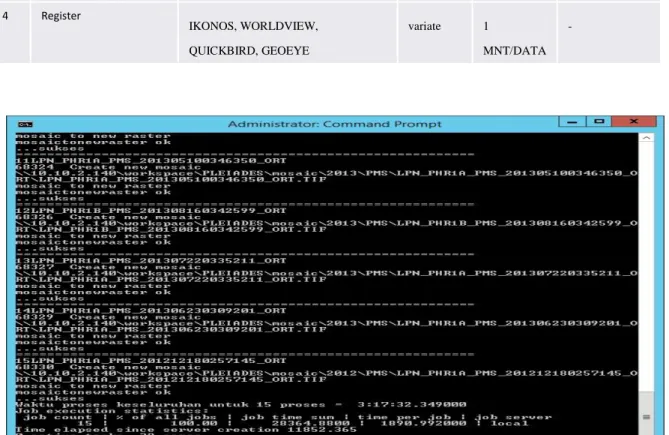Click the Job execution statistics line
Screen dimensions: 669x435
click(112, 411)
